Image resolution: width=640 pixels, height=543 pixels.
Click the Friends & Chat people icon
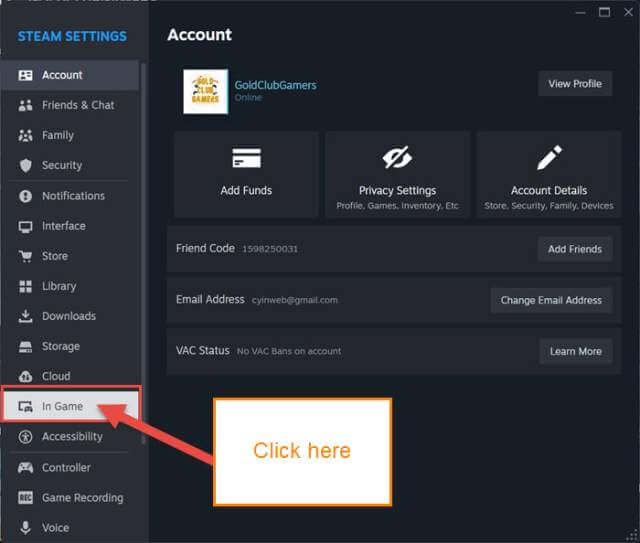[x=25, y=105]
